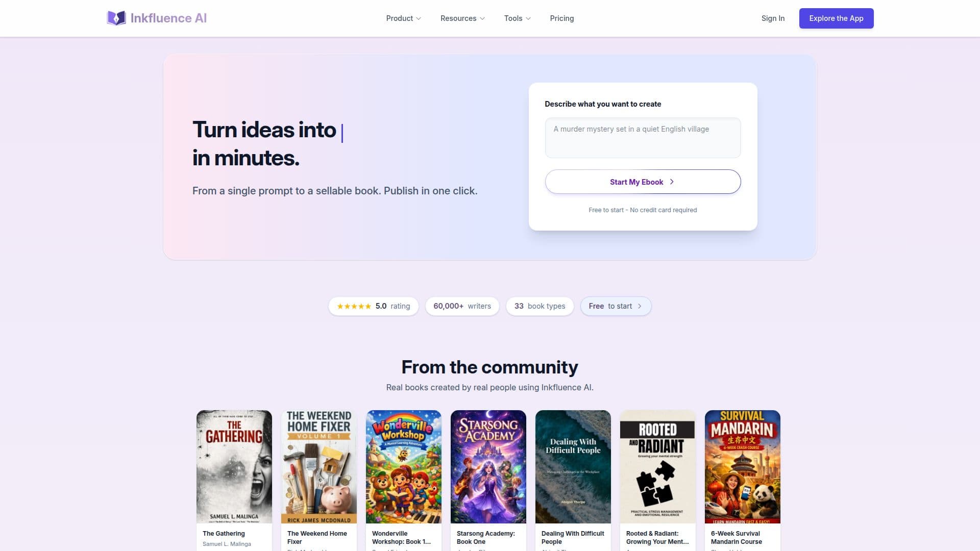Focus the ebook description text field
This screenshot has width=980, height=551.
click(x=643, y=138)
